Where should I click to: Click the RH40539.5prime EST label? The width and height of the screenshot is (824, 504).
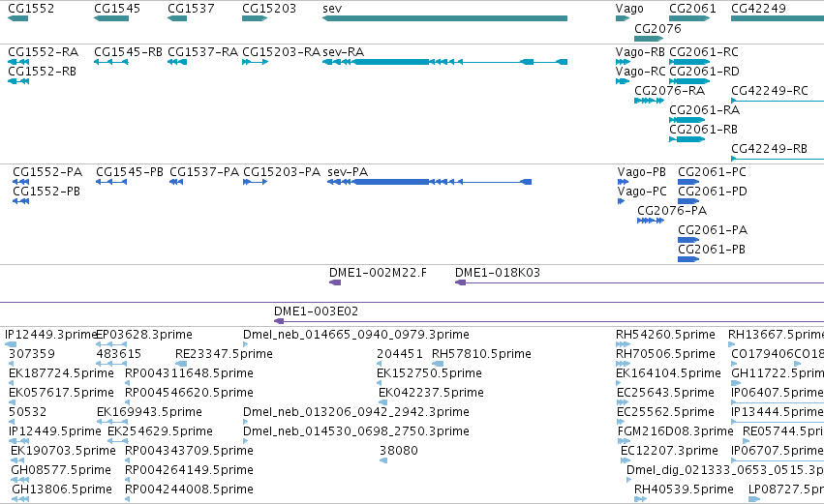[x=684, y=489]
